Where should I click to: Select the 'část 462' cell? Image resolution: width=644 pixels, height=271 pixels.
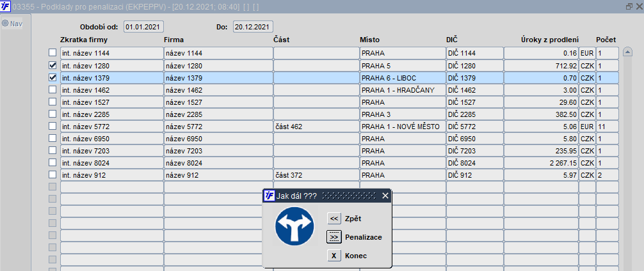(316, 127)
